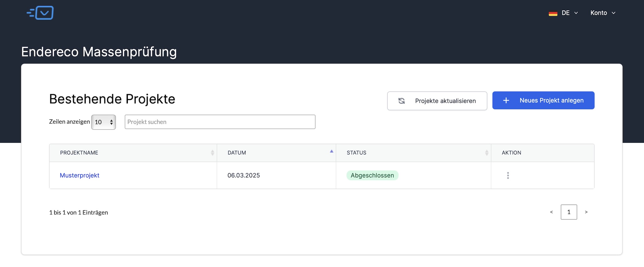Select page 1 in pagination

[569, 212]
